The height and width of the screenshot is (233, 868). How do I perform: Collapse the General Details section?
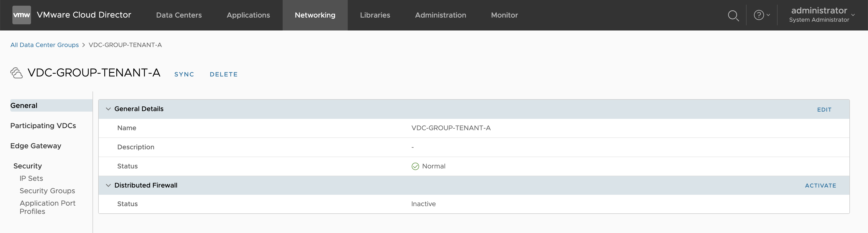pyautogui.click(x=108, y=109)
